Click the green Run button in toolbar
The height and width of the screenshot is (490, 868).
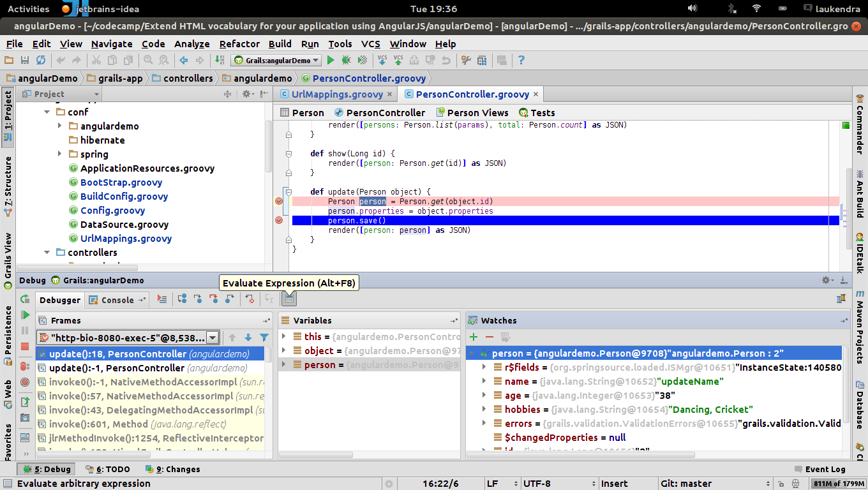click(331, 60)
